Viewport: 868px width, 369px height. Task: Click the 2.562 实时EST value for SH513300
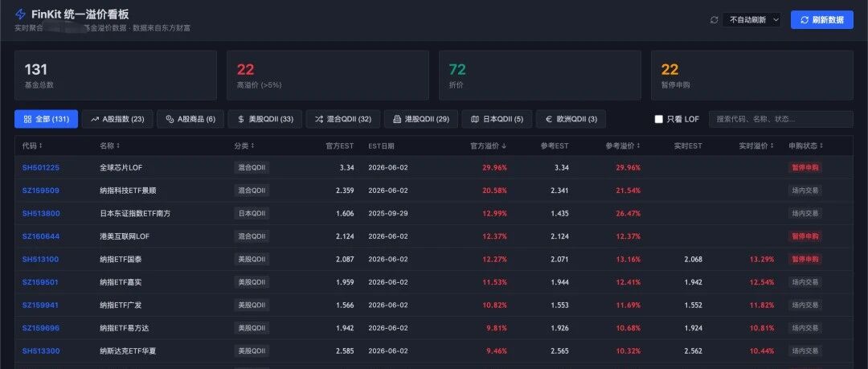coord(693,351)
